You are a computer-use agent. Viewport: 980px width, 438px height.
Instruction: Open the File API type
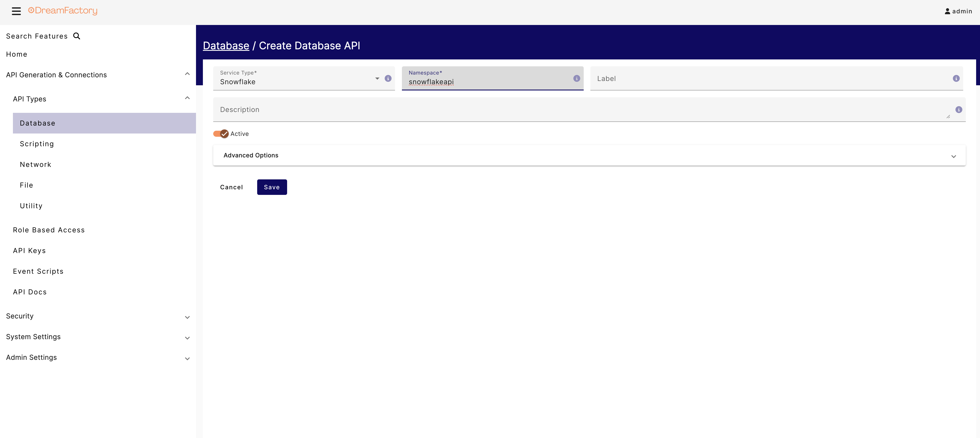26,185
